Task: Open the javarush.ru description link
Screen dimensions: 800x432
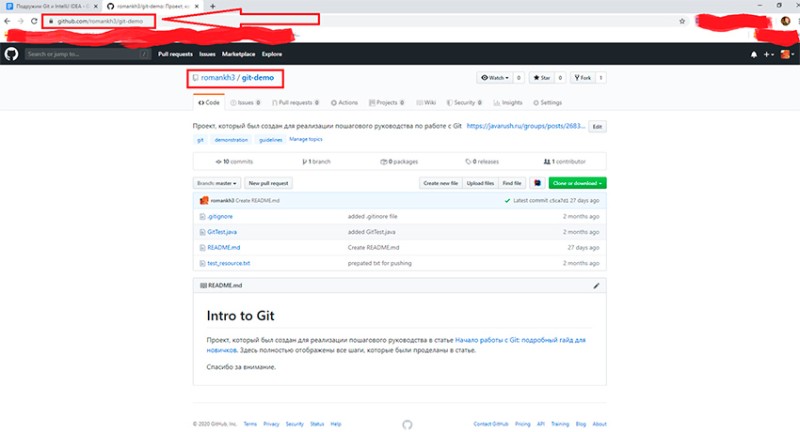Action: click(526, 126)
